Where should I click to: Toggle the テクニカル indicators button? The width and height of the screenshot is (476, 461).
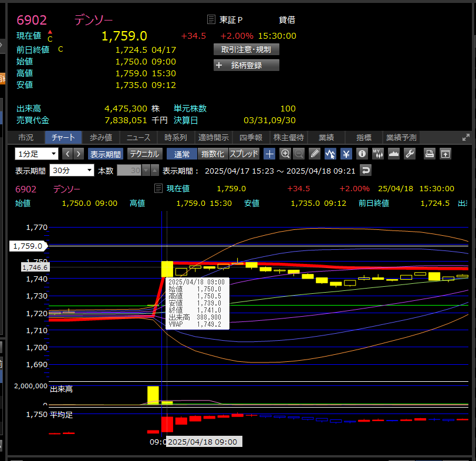tap(144, 154)
